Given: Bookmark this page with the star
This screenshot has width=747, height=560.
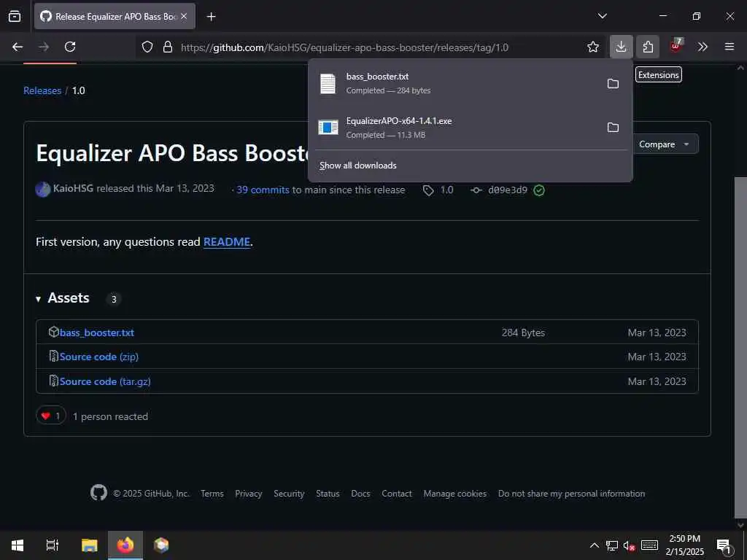Looking at the screenshot, I should point(593,47).
